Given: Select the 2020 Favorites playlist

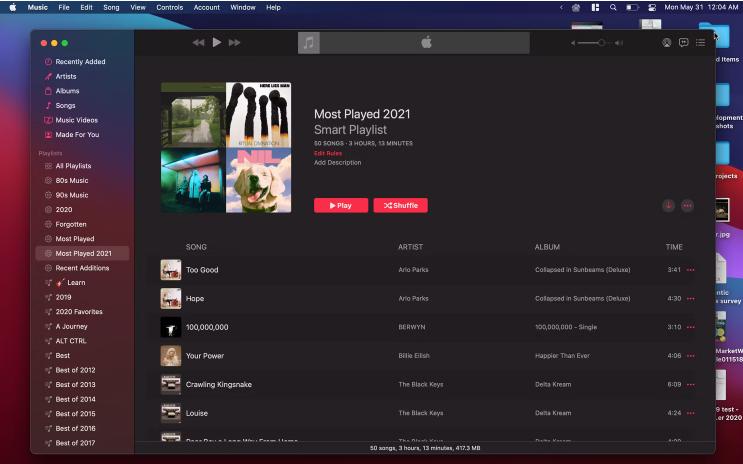Looking at the screenshot, I should (79, 312).
